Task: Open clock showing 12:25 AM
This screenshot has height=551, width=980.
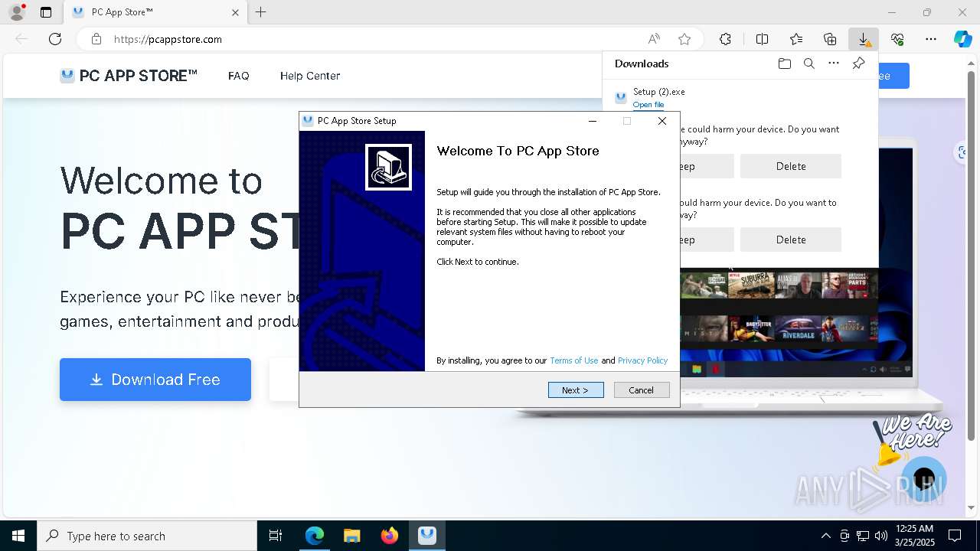Action: click(x=914, y=536)
